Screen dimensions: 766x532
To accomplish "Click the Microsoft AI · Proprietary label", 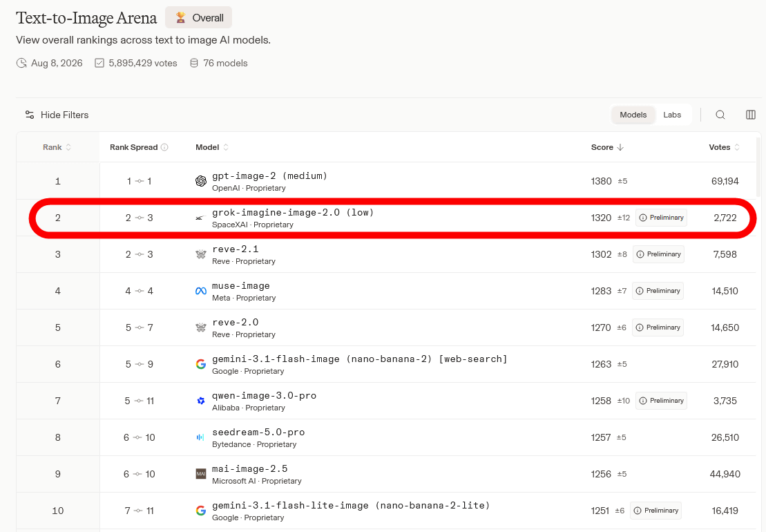I will pos(257,481).
